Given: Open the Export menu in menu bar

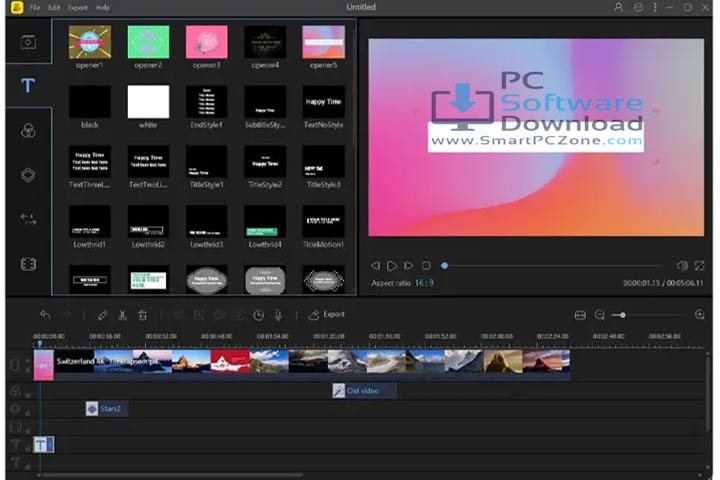Looking at the screenshot, I should [x=78, y=7].
